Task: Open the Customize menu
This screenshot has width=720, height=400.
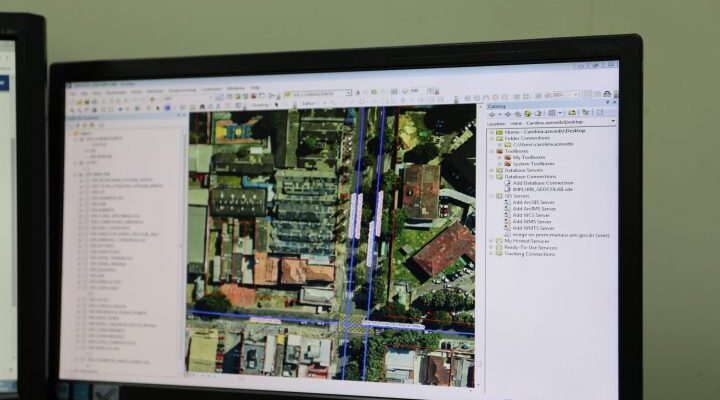Action: pos(211,90)
